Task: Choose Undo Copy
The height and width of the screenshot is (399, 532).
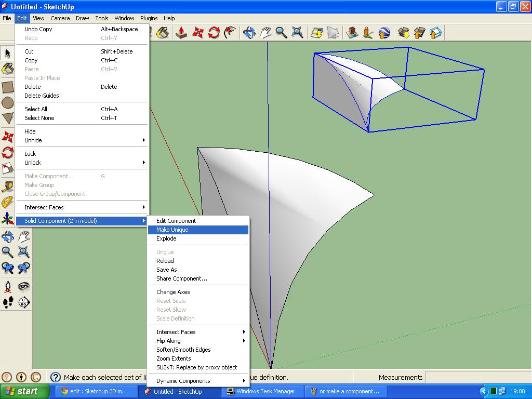Action: (x=82, y=29)
